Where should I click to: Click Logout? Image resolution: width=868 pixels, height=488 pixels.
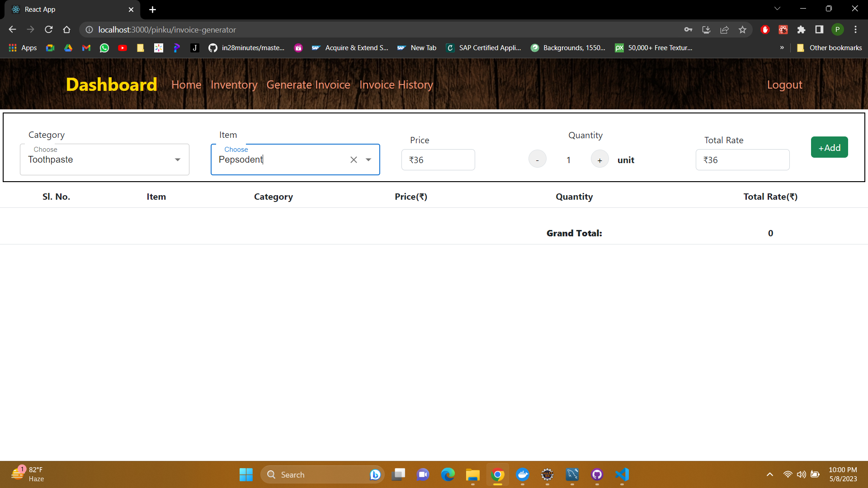click(784, 84)
